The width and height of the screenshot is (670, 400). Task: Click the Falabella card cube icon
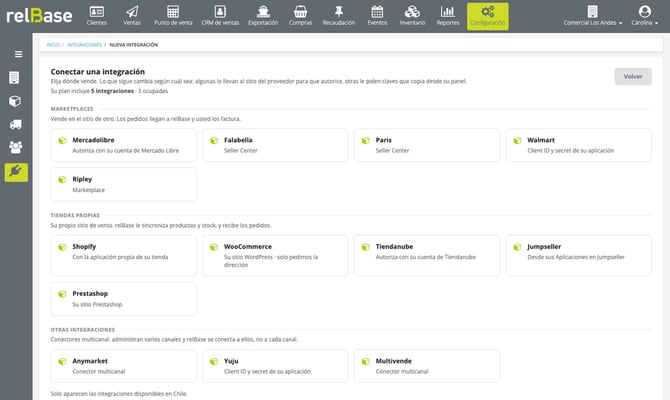tap(214, 141)
